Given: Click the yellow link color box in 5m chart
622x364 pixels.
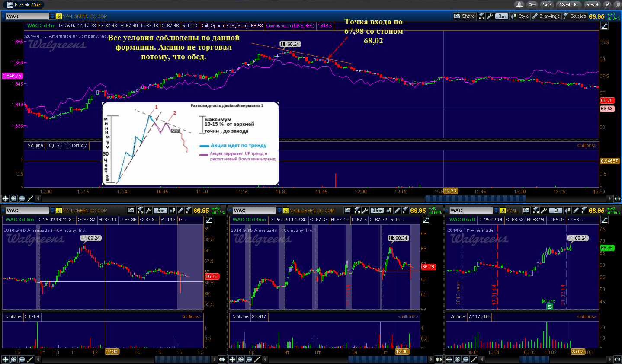Looking at the screenshot, I should coord(59,211).
